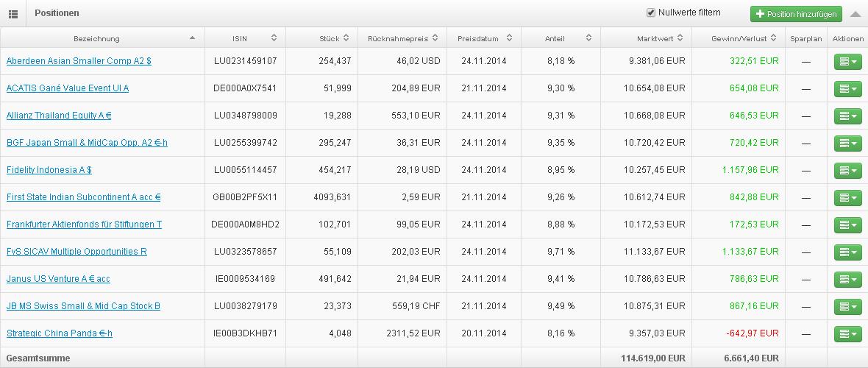Image resolution: width=868 pixels, height=368 pixels.
Task: Select the 2311,52 EUR price cell
Action: pos(402,333)
